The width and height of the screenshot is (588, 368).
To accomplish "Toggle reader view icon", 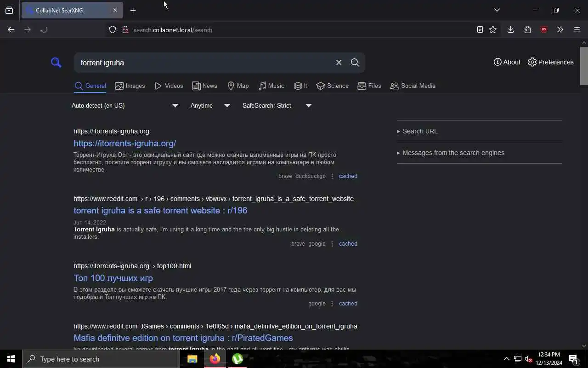I will pos(480,29).
